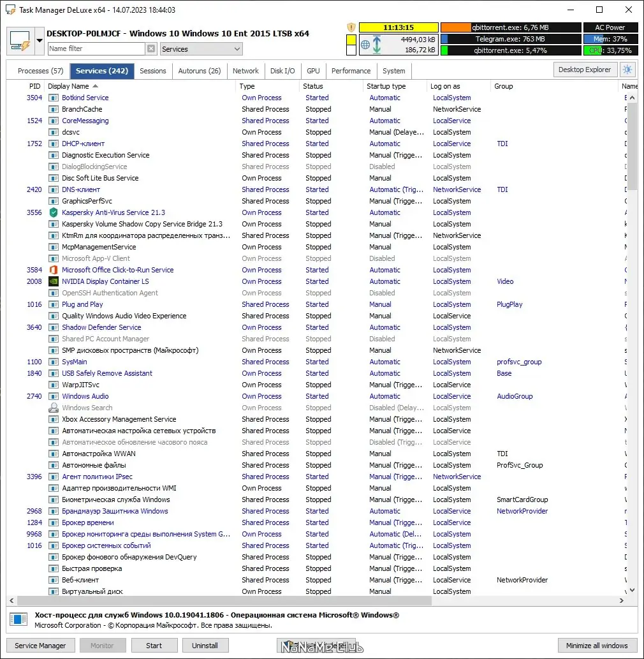Click the host process icon in description panel
The height and width of the screenshot is (659, 644).
pos(18,619)
